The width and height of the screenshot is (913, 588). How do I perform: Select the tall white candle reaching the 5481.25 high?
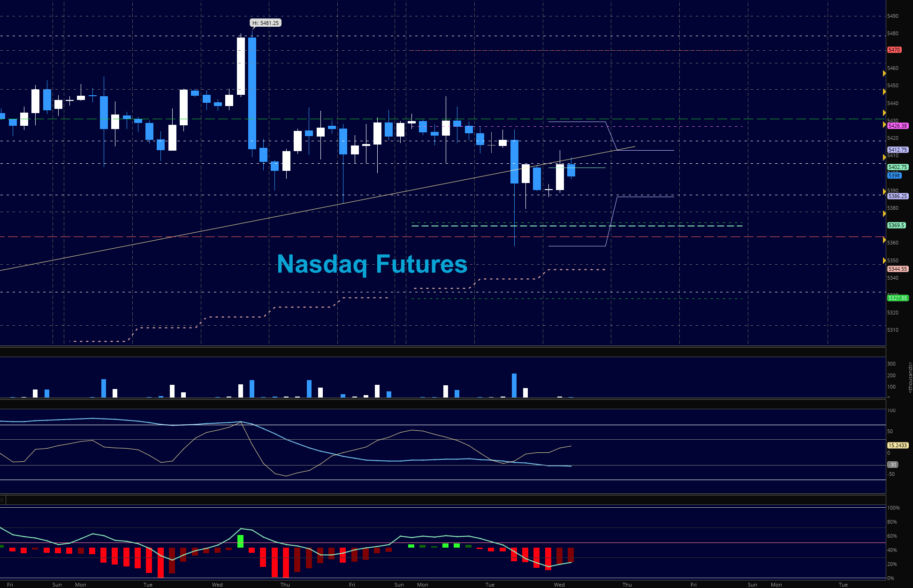(241, 66)
